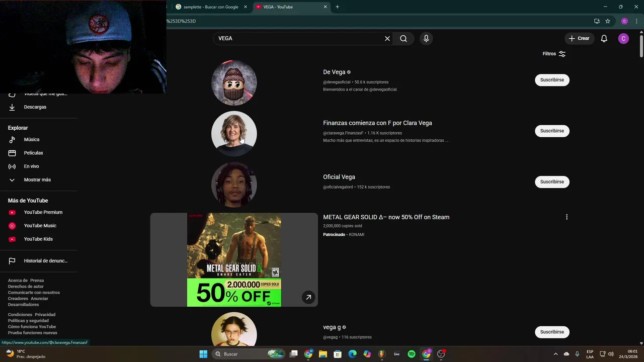Click the ad external link arrow icon
This screenshot has width=644, height=362.
click(308, 297)
